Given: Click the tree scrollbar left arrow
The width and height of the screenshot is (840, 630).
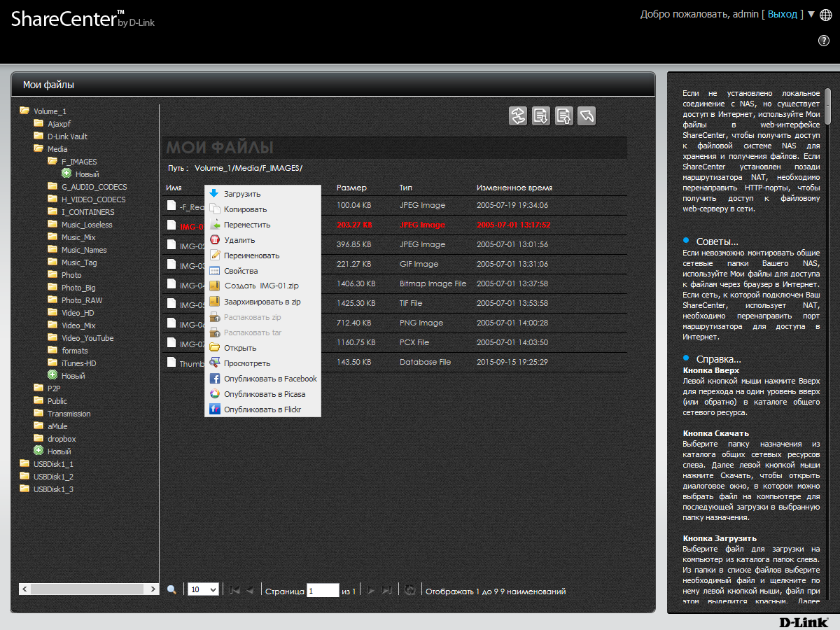Looking at the screenshot, I should click(x=25, y=589).
